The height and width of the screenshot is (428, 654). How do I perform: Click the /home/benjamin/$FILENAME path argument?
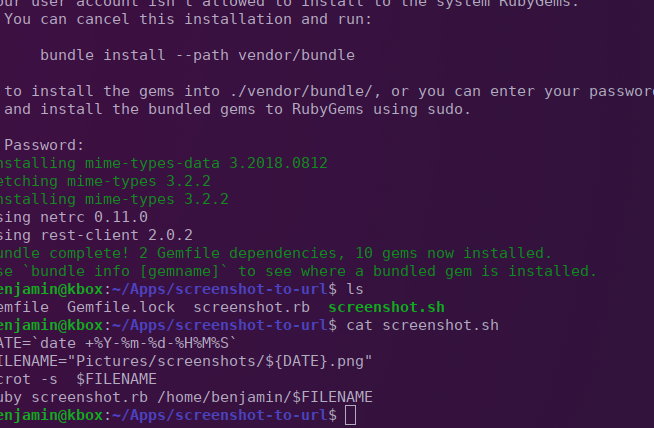pyautogui.click(x=265, y=397)
